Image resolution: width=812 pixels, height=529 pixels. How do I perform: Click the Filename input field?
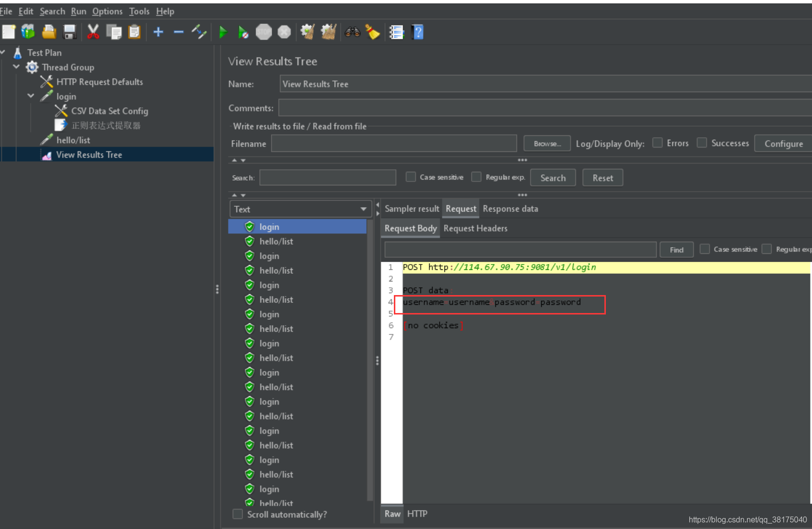(x=394, y=144)
